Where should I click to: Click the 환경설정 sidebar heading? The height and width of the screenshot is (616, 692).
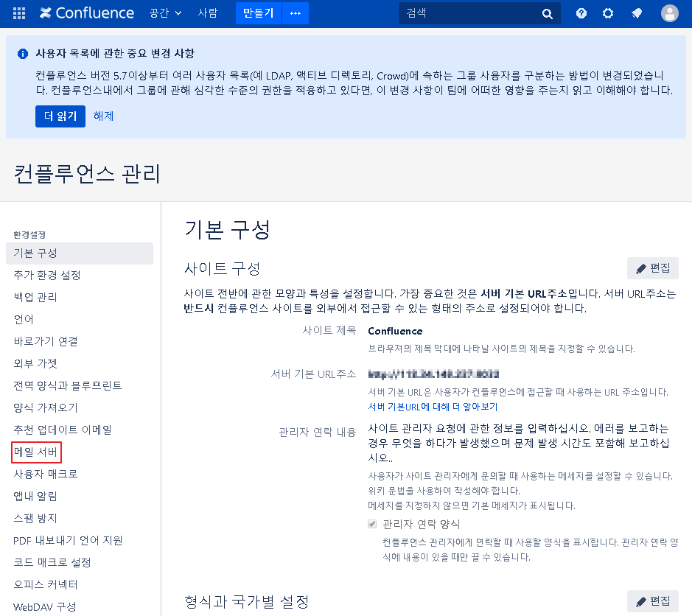[29, 234]
